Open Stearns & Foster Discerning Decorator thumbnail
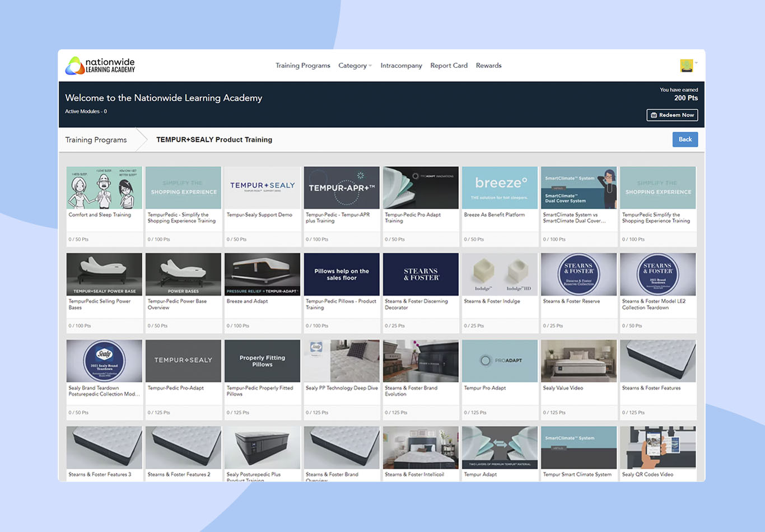The height and width of the screenshot is (532, 765). [x=421, y=274]
